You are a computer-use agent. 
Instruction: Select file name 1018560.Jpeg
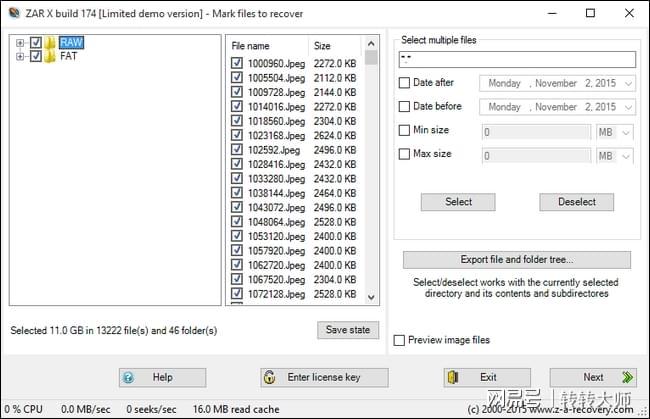click(x=276, y=121)
